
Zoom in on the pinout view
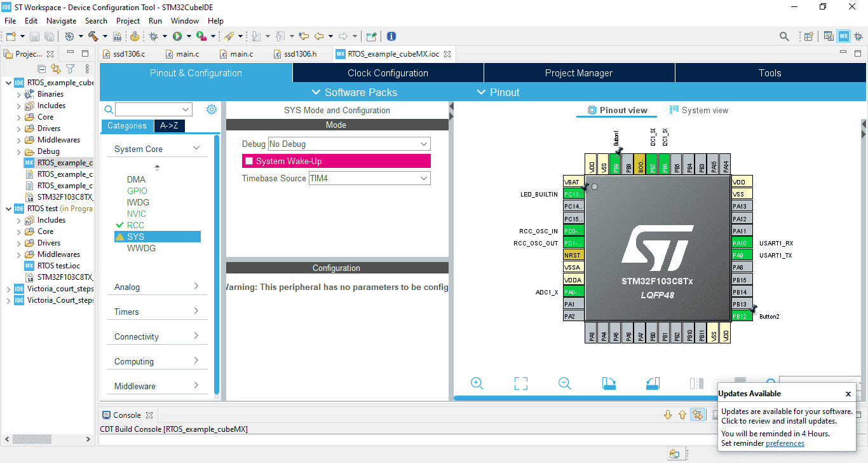[477, 383]
